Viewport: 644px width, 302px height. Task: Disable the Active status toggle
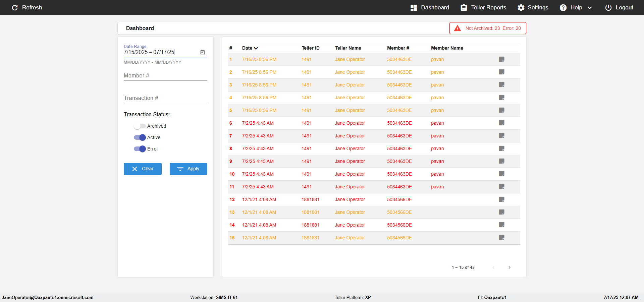140,137
